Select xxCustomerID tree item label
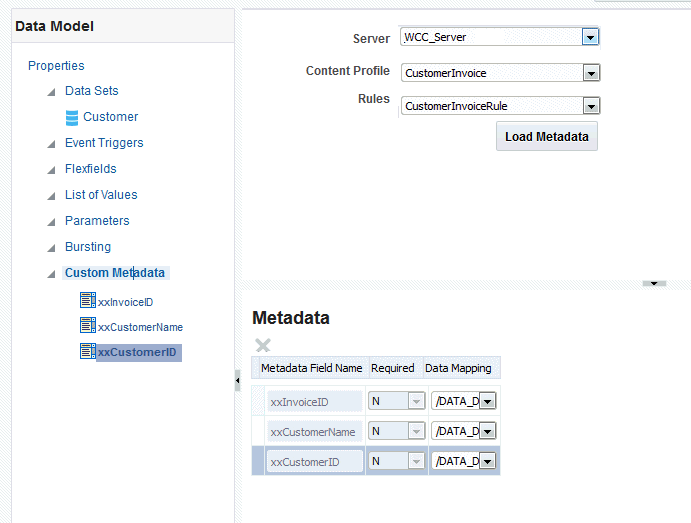 click(137, 352)
